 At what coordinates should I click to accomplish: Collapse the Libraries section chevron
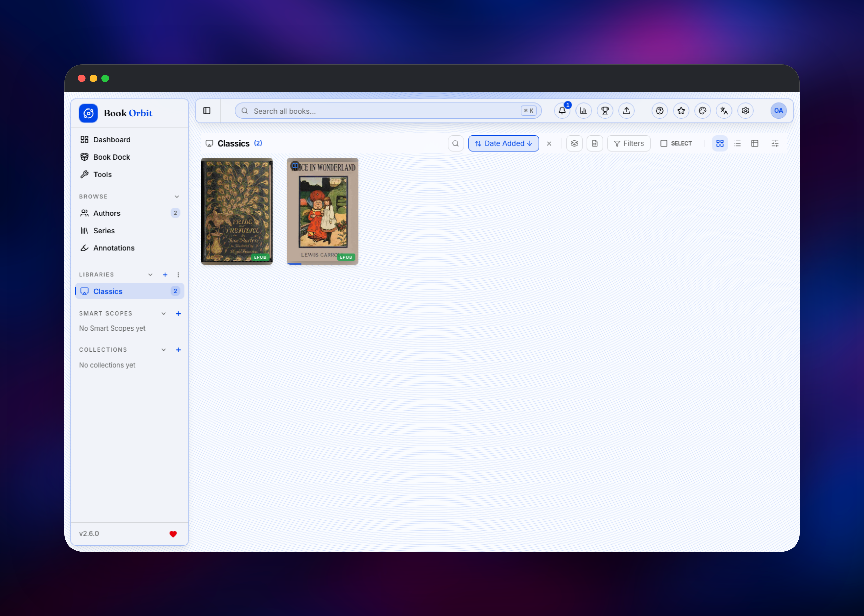150,275
